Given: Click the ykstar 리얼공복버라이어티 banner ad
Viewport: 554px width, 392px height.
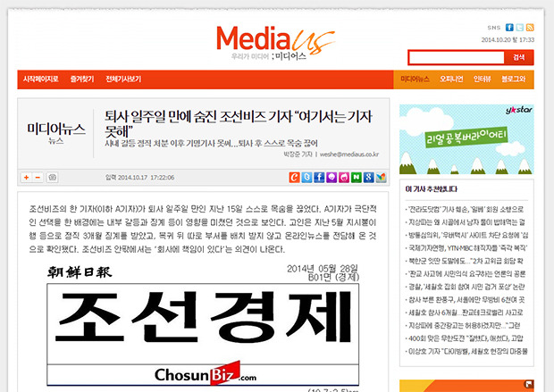Looking at the screenshot, I should [x=466, y=139].
